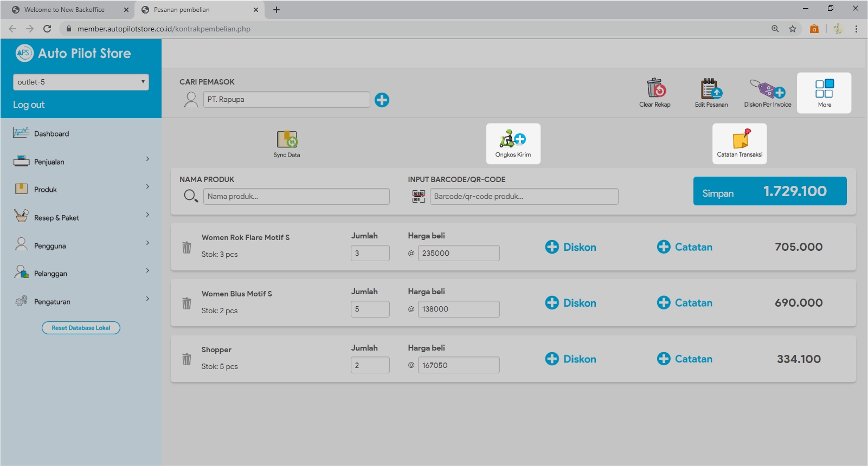Expand Pengaturan settings menu
This screenshot has width=868, height=466.
[x=80, y=301]
